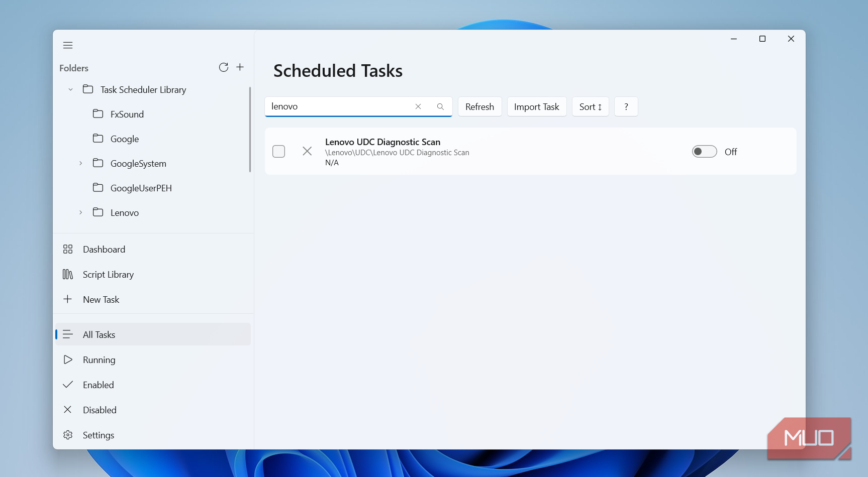Click the New Task plus icon
Screen dimensions: 868x477
68,299
